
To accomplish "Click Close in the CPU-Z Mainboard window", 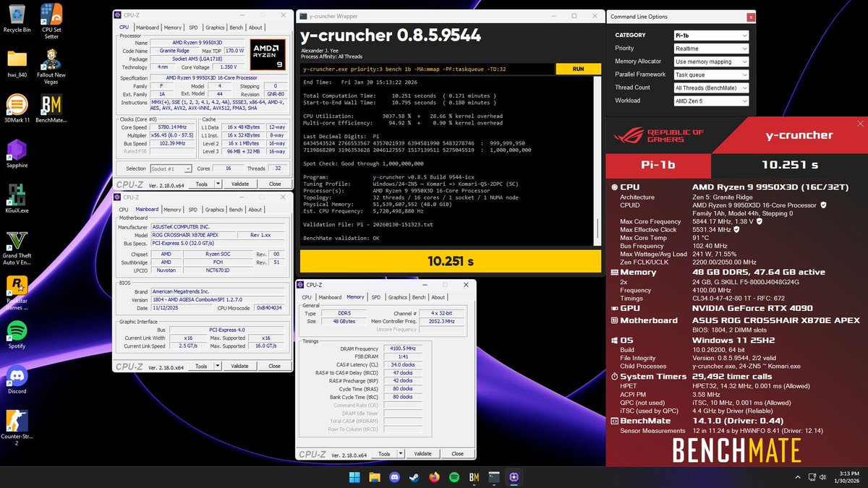I will [274, 367].
